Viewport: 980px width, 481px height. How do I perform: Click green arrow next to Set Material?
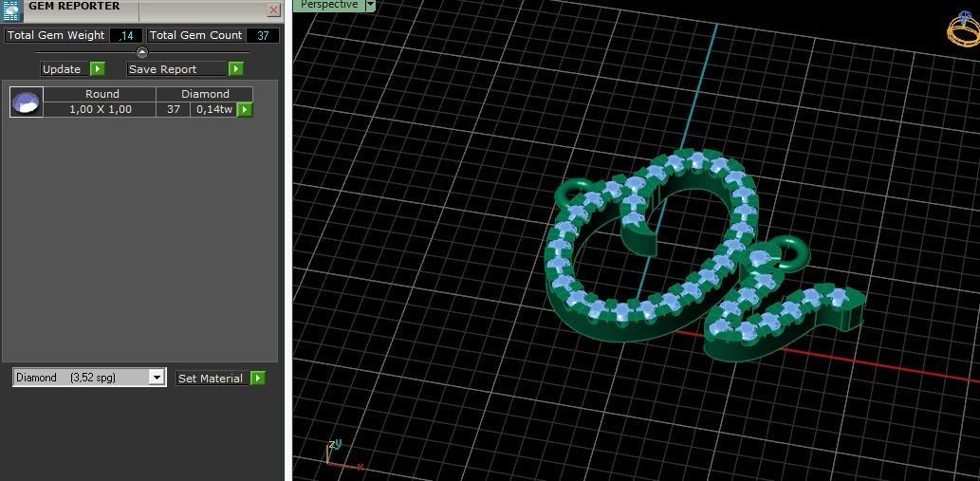[258, 378]
